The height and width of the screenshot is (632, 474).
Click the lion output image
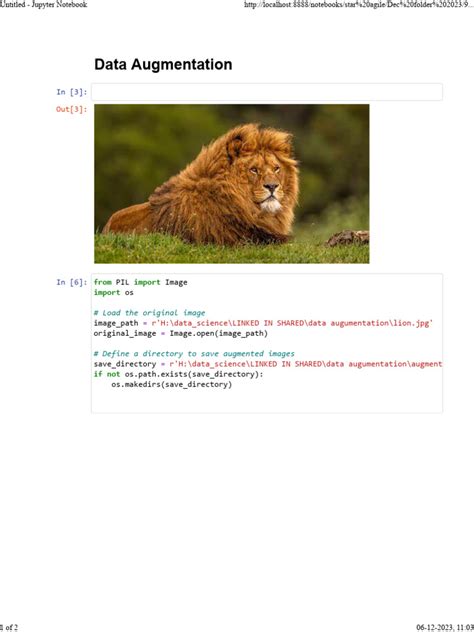[231, 184]
